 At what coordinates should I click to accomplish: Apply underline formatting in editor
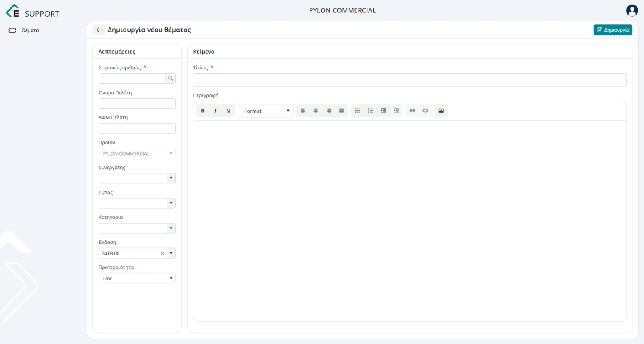[x=228, y=111]
